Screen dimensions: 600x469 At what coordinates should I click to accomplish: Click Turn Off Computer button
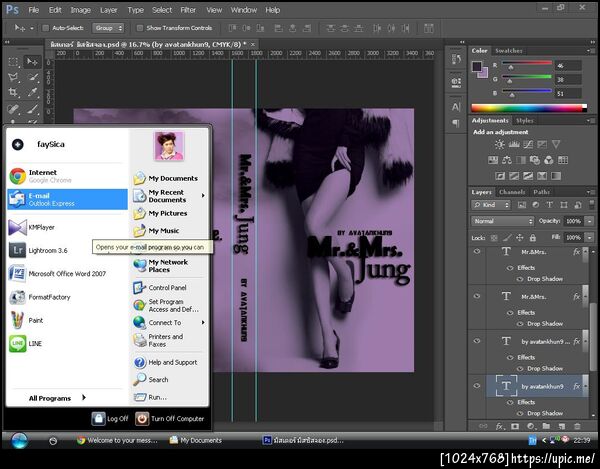point(170,419)
